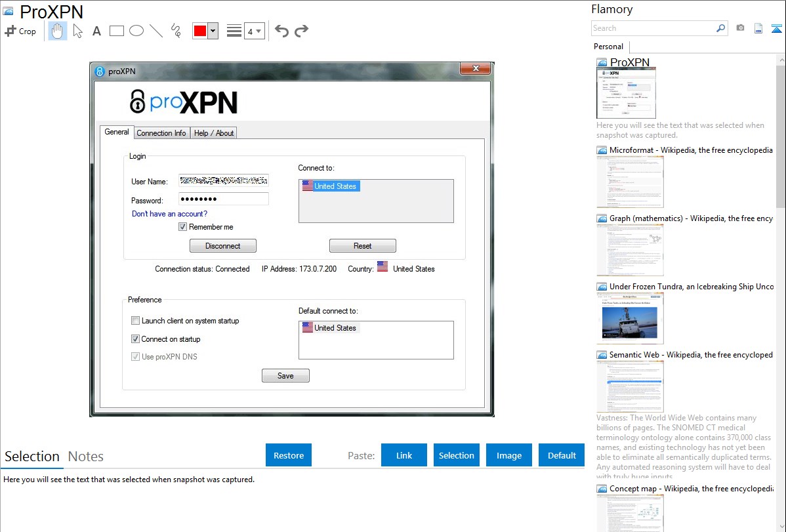Click the Restore button
Screen dimensions: 786x532
tap(289, 455)
